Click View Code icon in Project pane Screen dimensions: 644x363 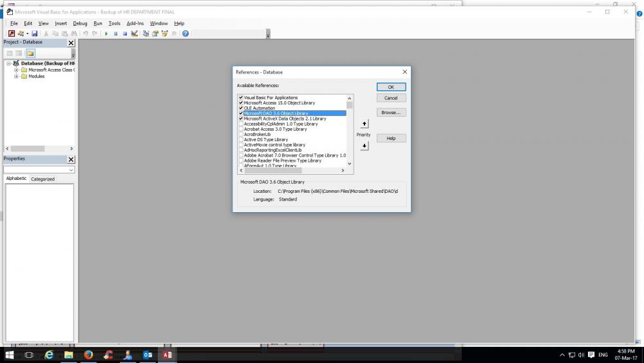tap(10, 53)
